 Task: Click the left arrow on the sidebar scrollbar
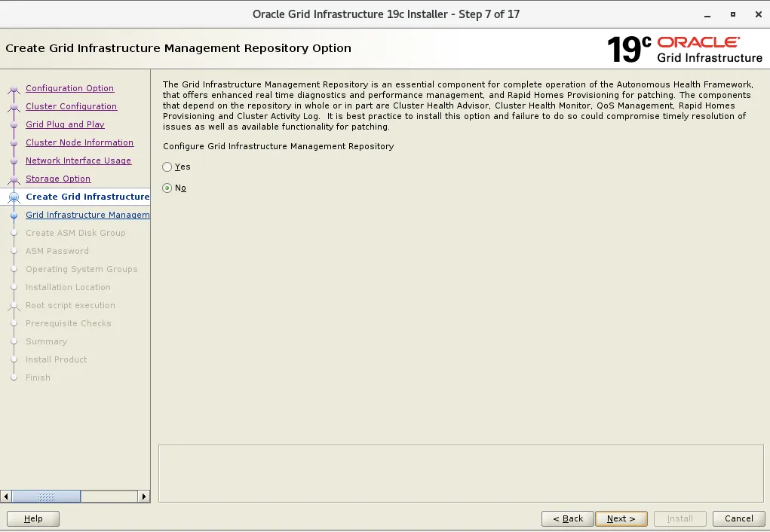(6, 497)
